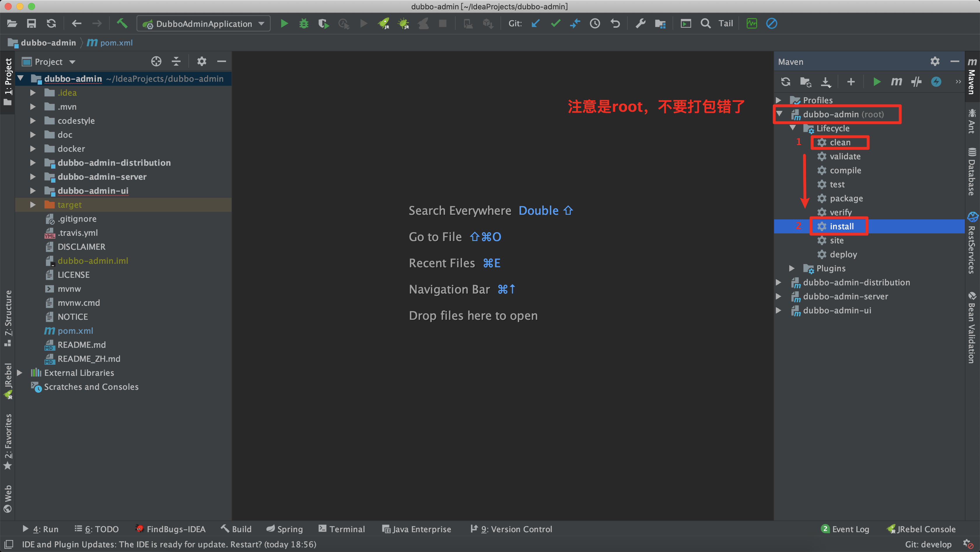Screen dimensions: 980x552
Task: Click Git update project arrow icon
Action: coord(536,24)
